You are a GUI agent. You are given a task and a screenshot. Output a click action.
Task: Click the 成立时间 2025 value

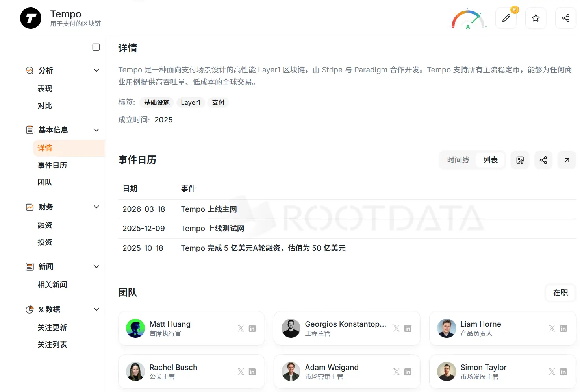click(163, 120)
